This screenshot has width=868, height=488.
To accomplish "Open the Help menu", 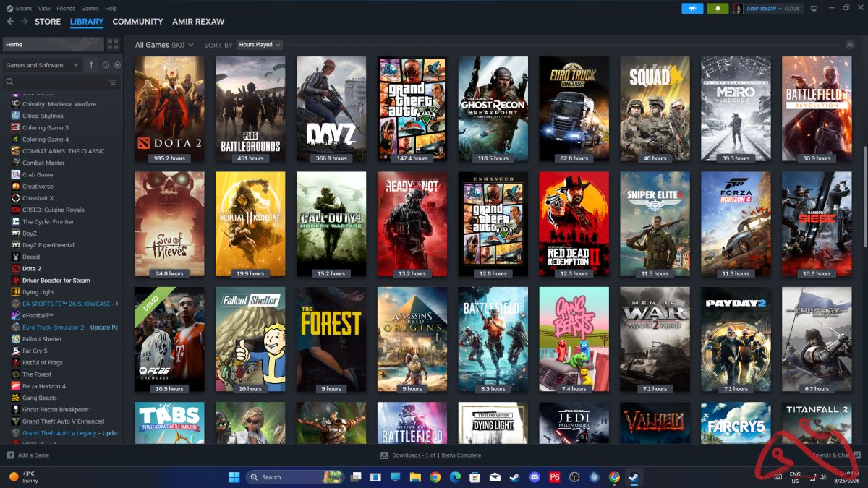I will [x=111, y=9].
